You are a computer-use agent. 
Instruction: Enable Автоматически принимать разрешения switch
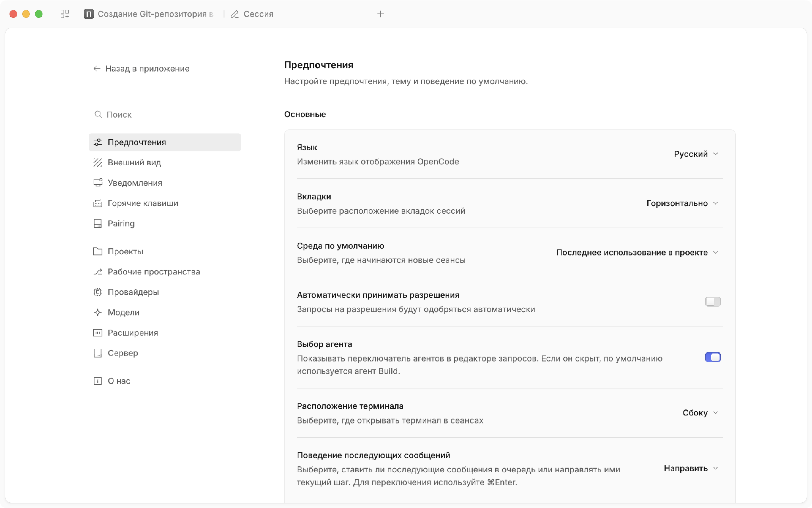pyautogui.click(x=713, y=302)
